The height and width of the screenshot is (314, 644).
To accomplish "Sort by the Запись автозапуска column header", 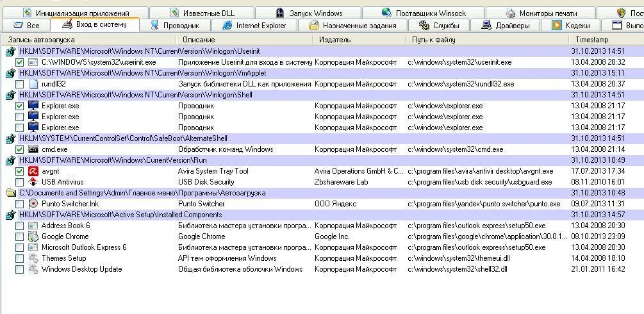I will click(90, 40).
